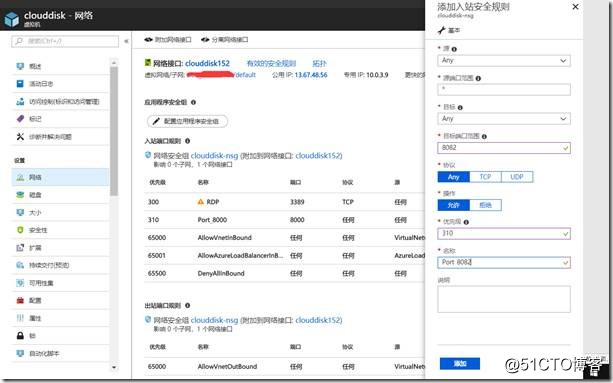
Task: Click the info icon next to 源端口范围
Action: point(478,79)
